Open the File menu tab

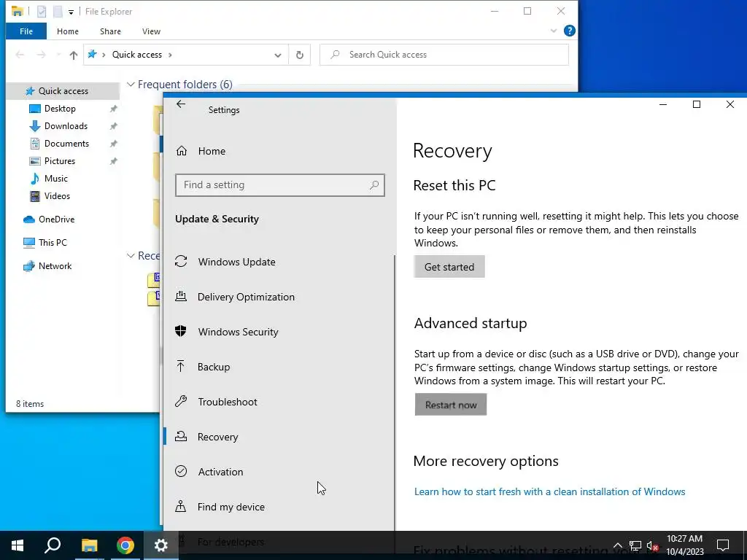(26, 31)
